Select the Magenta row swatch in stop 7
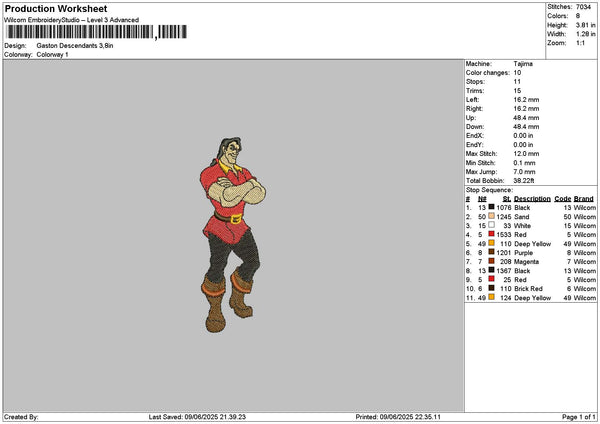The image size is (600, 424). pyautogui.click(x=491, y=261)
